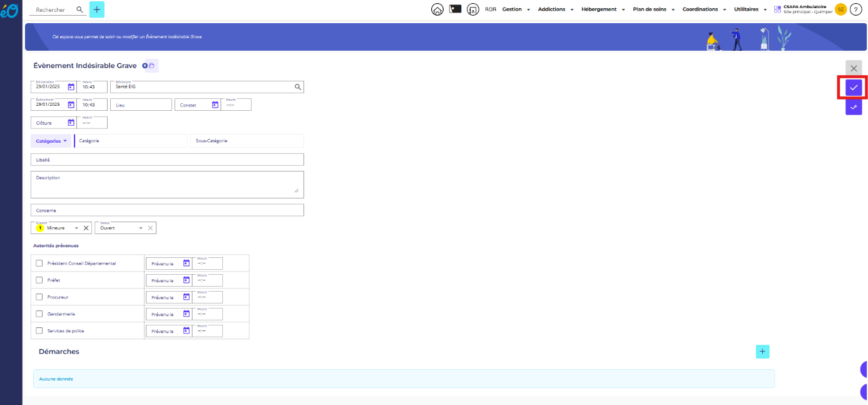Click search magnifier in Déclarant field
Image resolution: width=868 pixels, height=405 pixels.
click(x=298, y=87)
